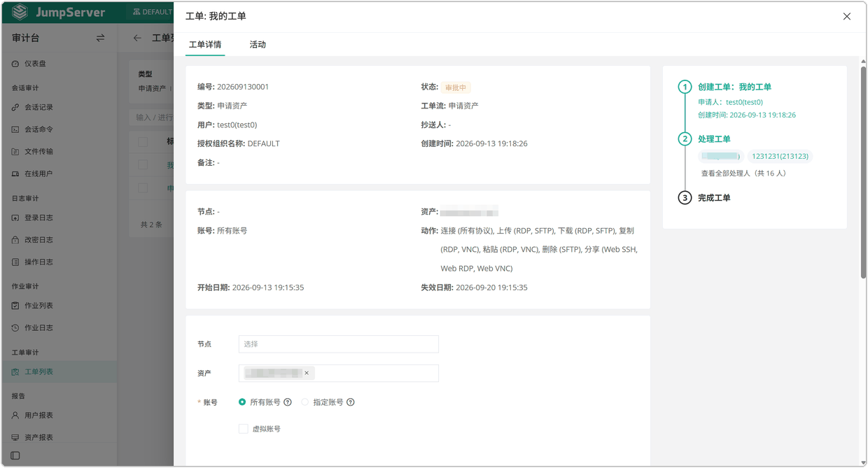The height and width of the screenshot is (468, 868).
Task: Click the ticket number 202609130001
Action: click(243, 87)
